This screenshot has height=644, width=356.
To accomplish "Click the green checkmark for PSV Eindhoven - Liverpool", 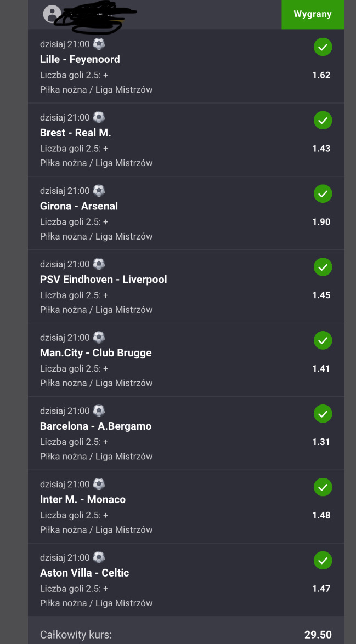I will [323, 267].
